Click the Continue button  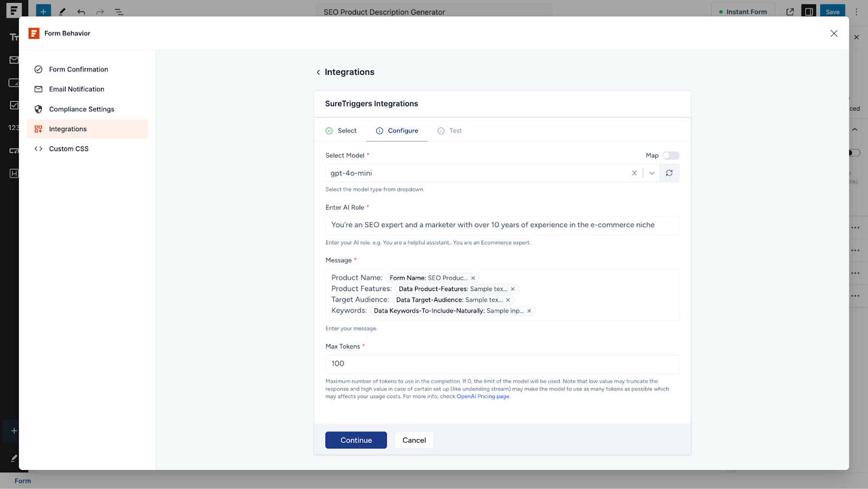click(x=355, y=440)
